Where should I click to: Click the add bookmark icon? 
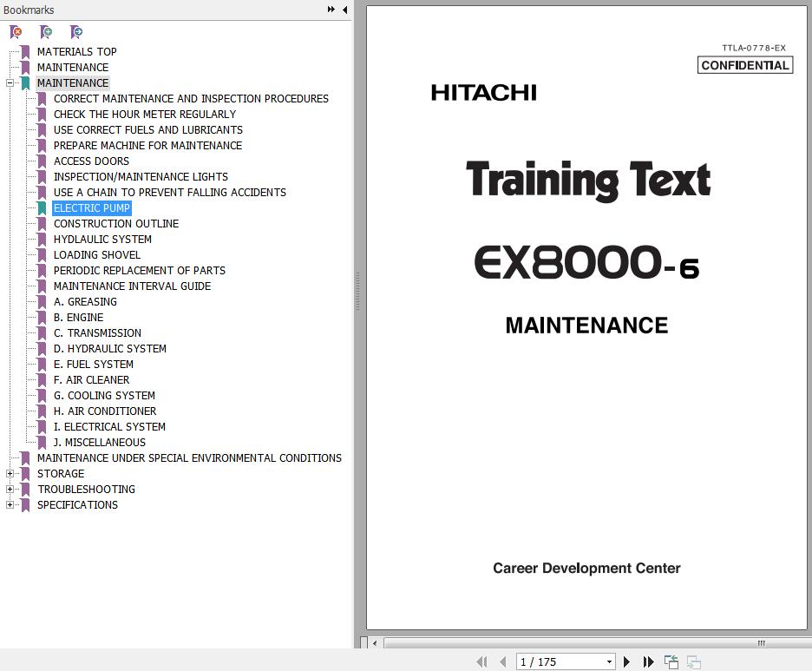coord(46,32)
